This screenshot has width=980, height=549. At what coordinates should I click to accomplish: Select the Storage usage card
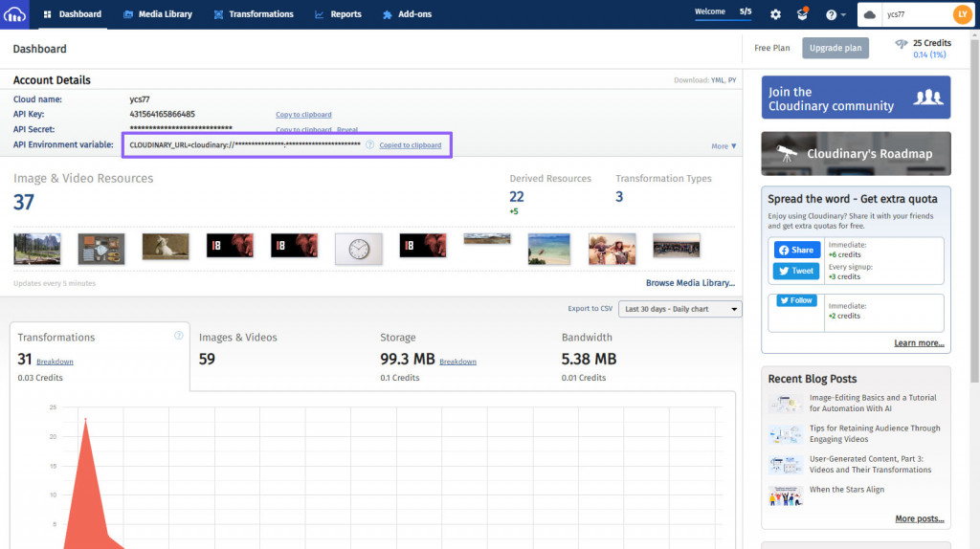pos(462,357)
